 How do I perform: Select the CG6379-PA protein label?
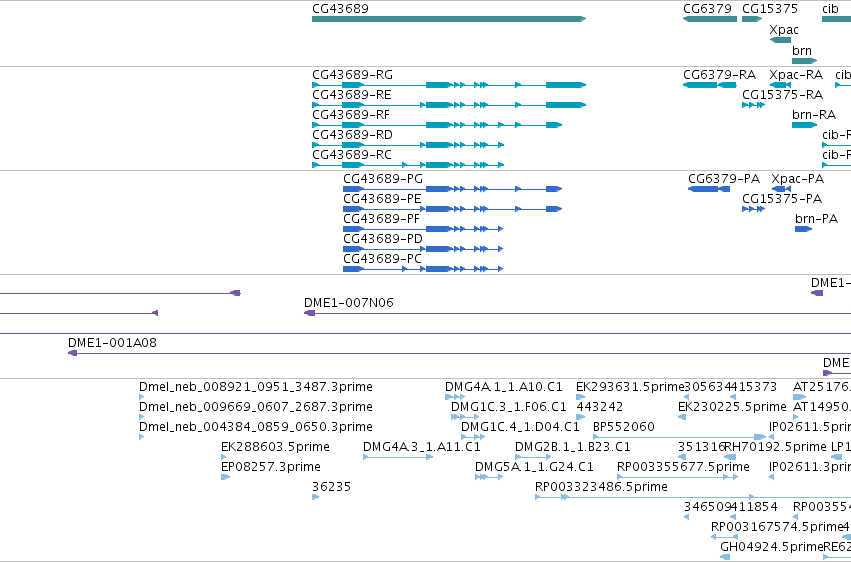[x=724, y=178]
